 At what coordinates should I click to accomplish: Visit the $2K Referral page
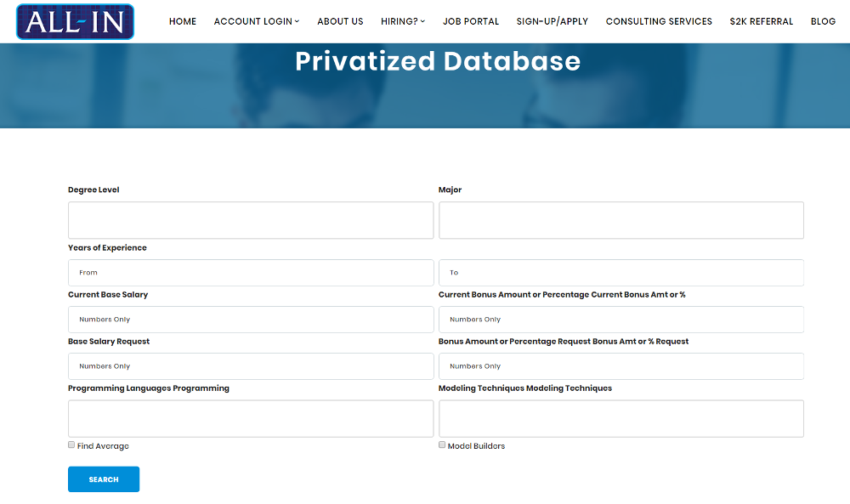click(761, 21)
